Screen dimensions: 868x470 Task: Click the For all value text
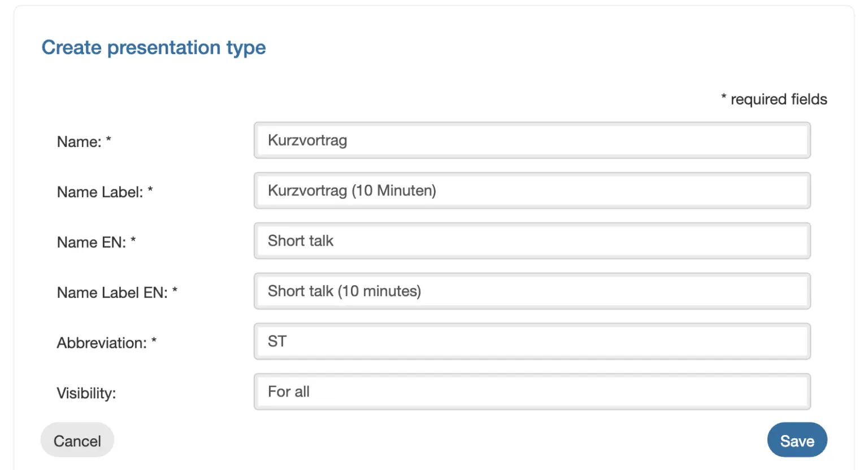[289, 391]
